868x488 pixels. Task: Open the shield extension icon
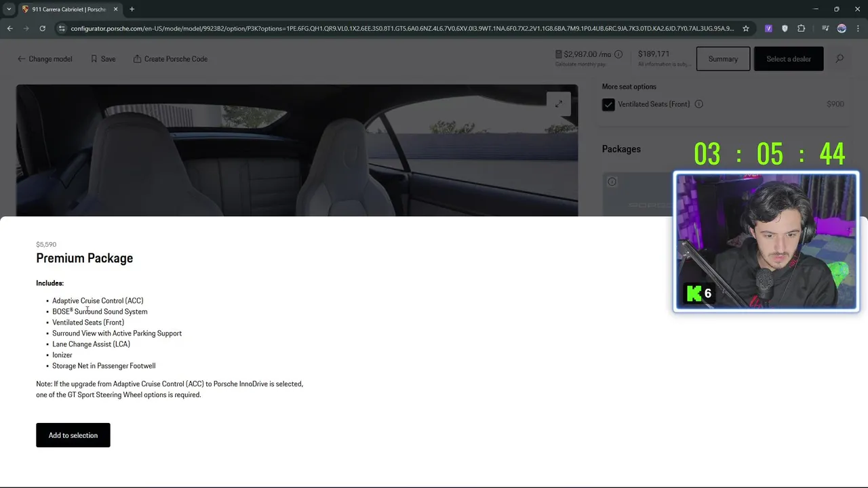tap(785, 28)
